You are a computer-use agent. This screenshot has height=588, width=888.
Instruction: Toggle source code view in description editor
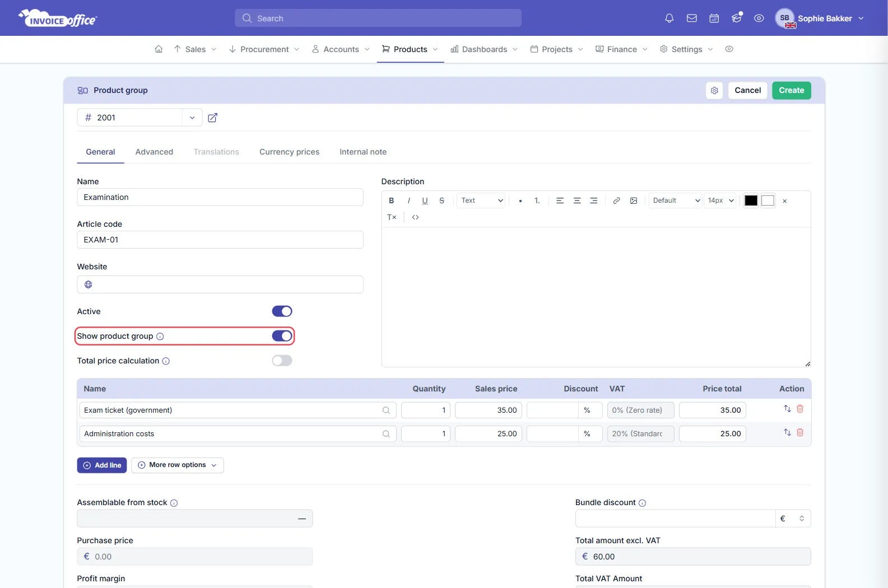[415, 217]
